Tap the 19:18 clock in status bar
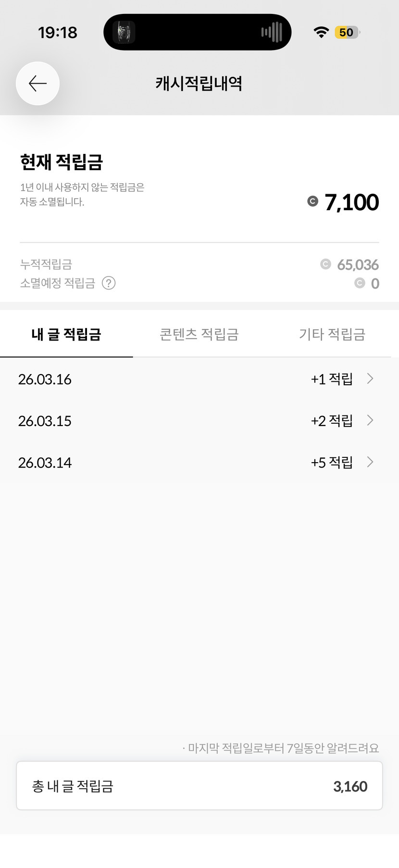Image resolution: width=399 pixels, height=868 pixels. click(x=58, y=32)
